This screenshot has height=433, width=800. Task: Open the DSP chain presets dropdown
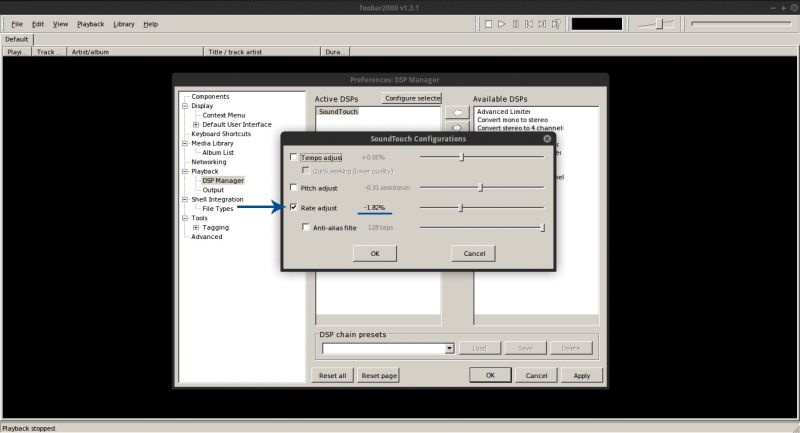(449, 348)
